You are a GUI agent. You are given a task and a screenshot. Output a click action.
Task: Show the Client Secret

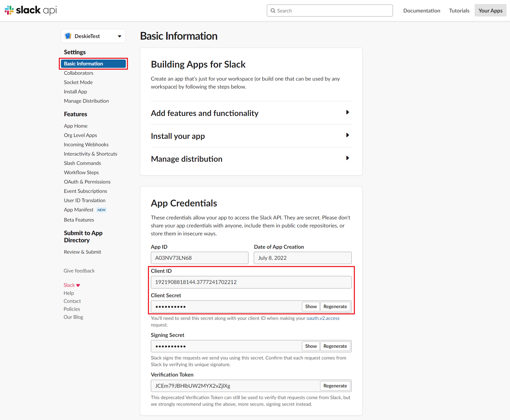[311, 306]
